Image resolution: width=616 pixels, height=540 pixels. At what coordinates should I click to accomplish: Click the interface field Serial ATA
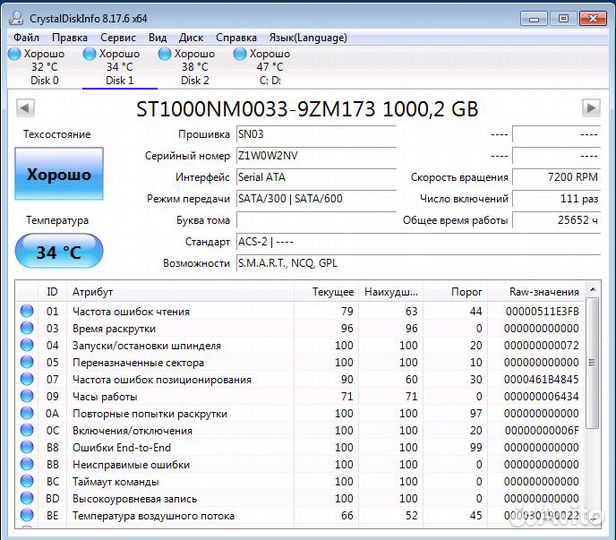click(x=316, y=178)
